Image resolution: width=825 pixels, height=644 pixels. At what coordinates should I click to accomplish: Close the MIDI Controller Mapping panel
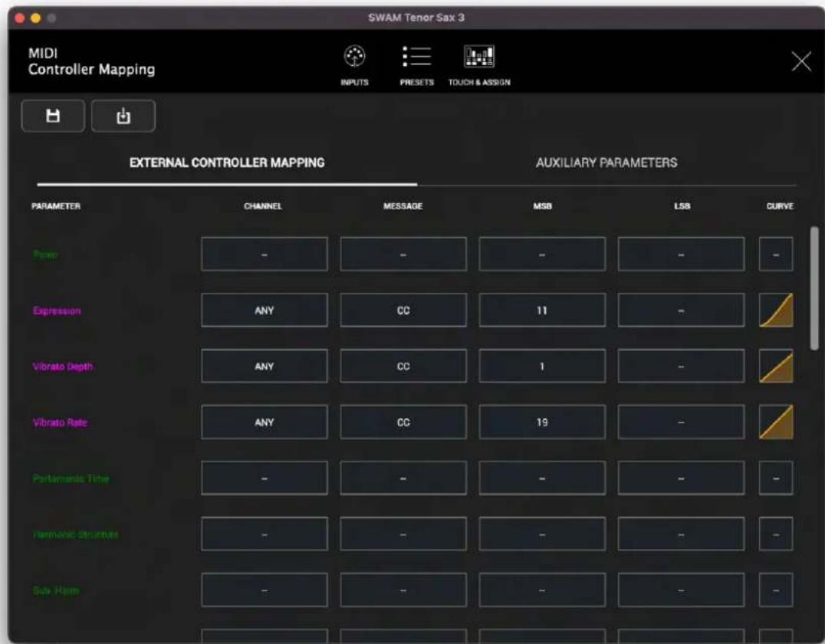[801, 61]
